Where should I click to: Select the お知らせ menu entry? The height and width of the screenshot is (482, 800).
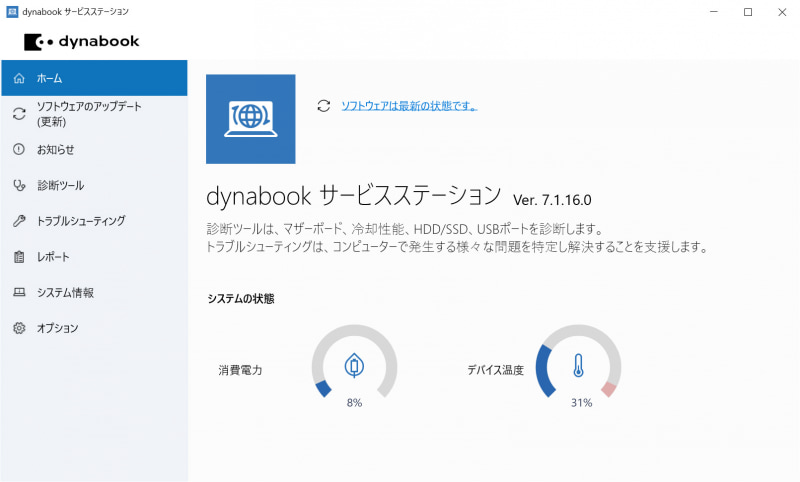[x=94, y=149]
